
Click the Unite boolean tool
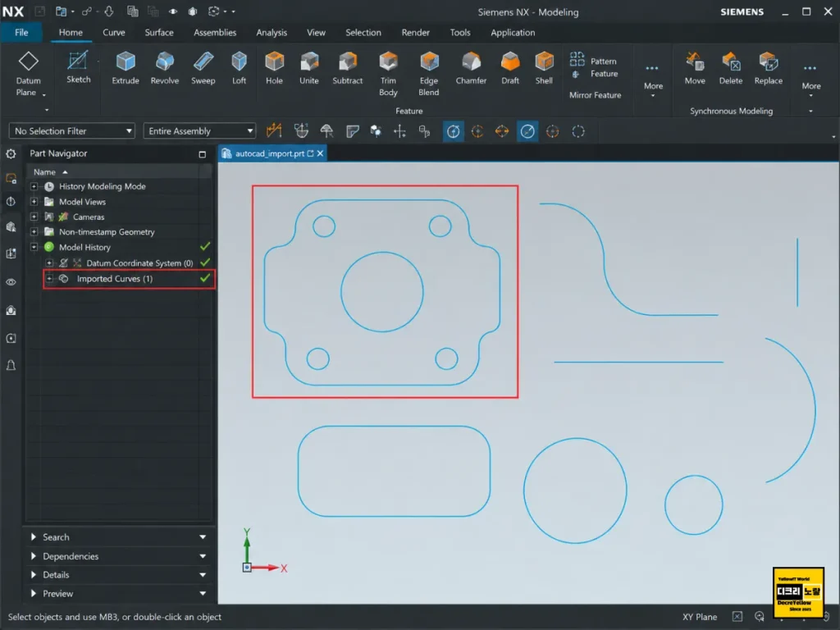pyautogui.click(x=309, y=68)
